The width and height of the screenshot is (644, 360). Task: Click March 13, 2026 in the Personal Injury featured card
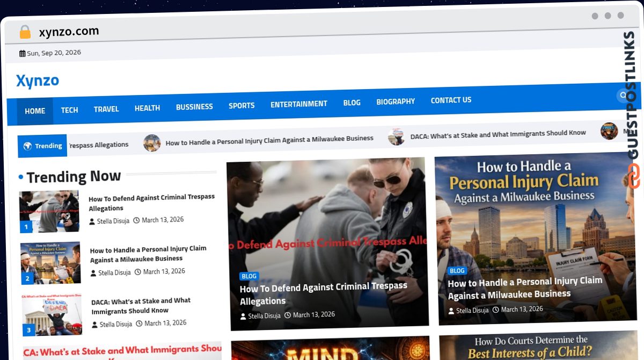pos(522,309)
